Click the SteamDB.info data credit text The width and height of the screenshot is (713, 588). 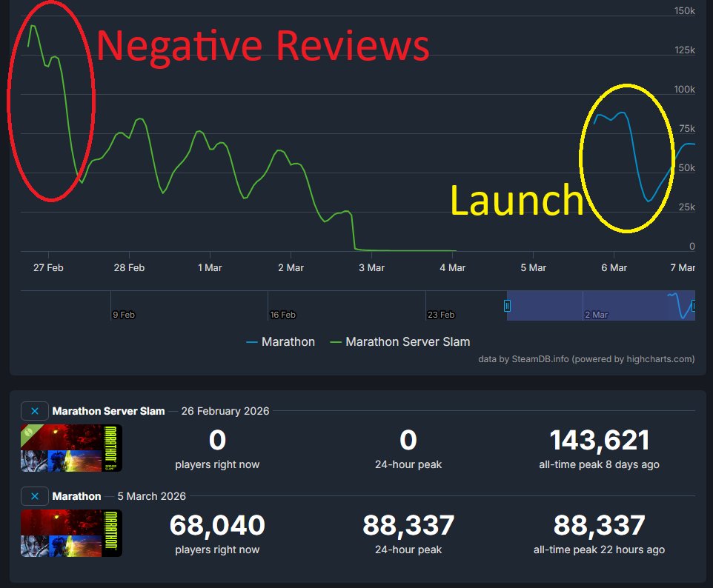pyautogui.click(x=586, y=359)
